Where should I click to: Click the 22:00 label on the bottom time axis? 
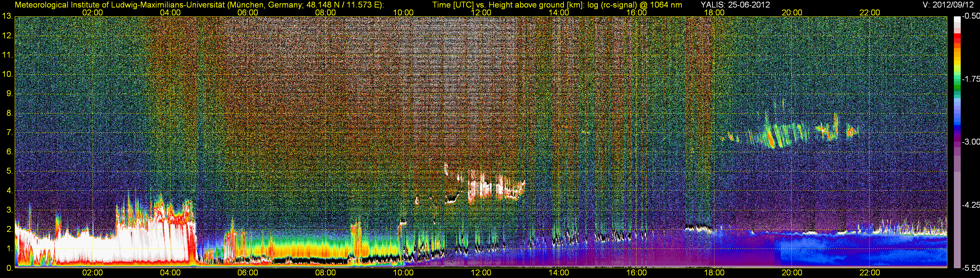[x=870, y=273]
